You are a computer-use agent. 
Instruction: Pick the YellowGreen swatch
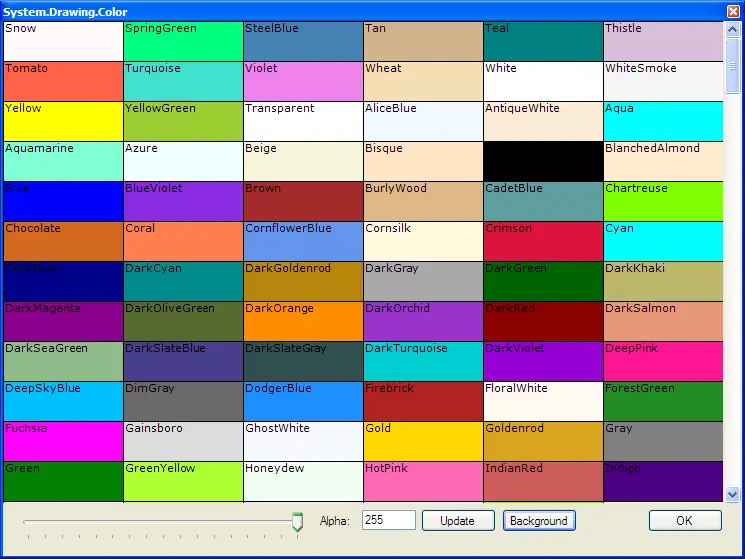(x=183, y=121)
